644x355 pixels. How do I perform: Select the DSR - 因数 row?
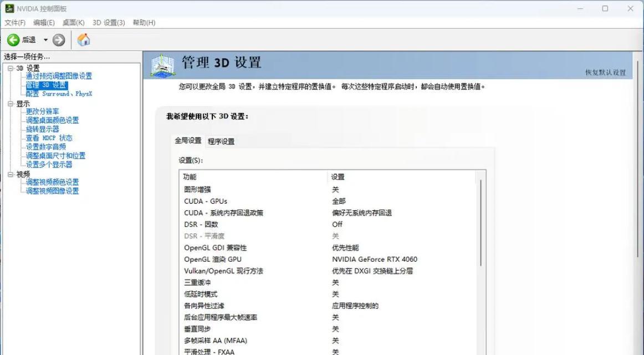pyautogui.click(x=329, y=224)
